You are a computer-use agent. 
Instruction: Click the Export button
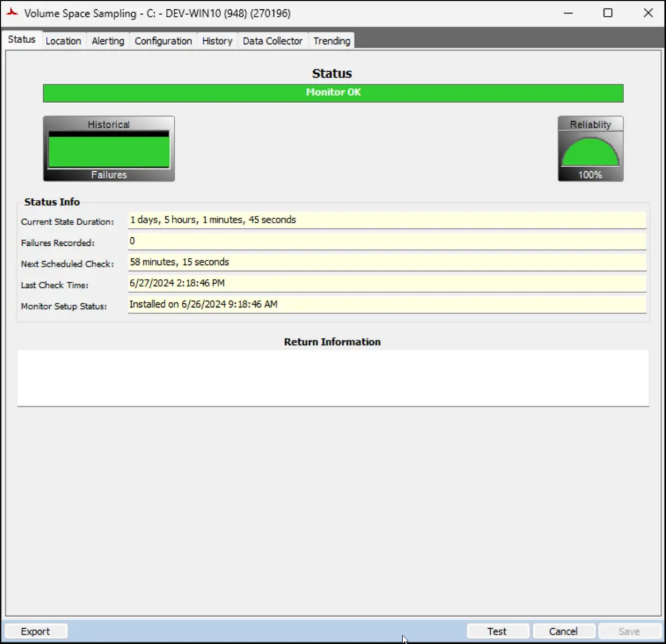36,631
